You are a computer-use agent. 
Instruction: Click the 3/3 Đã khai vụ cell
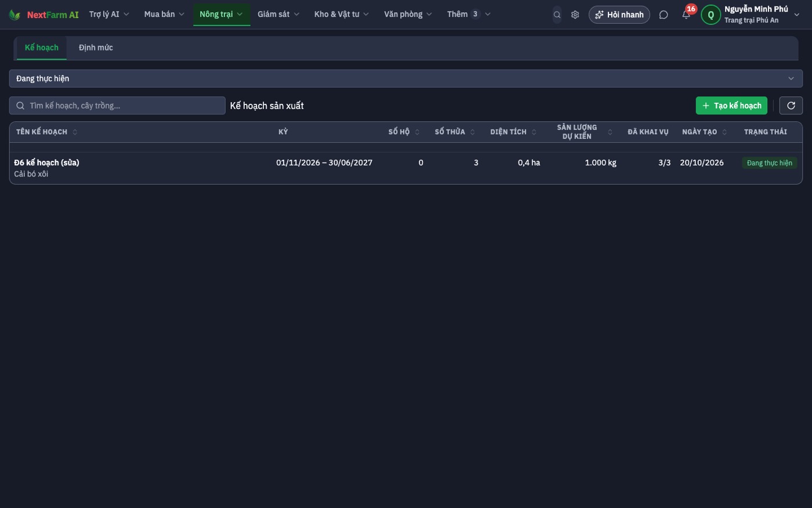[x=664, y=163]
